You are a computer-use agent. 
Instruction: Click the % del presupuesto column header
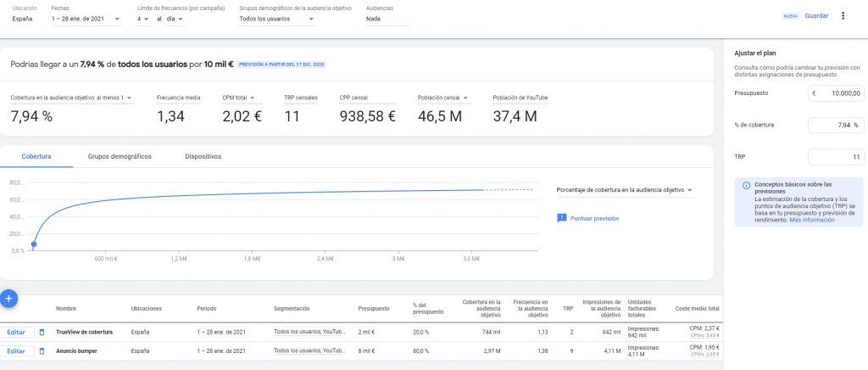click(x=428, y=309)
